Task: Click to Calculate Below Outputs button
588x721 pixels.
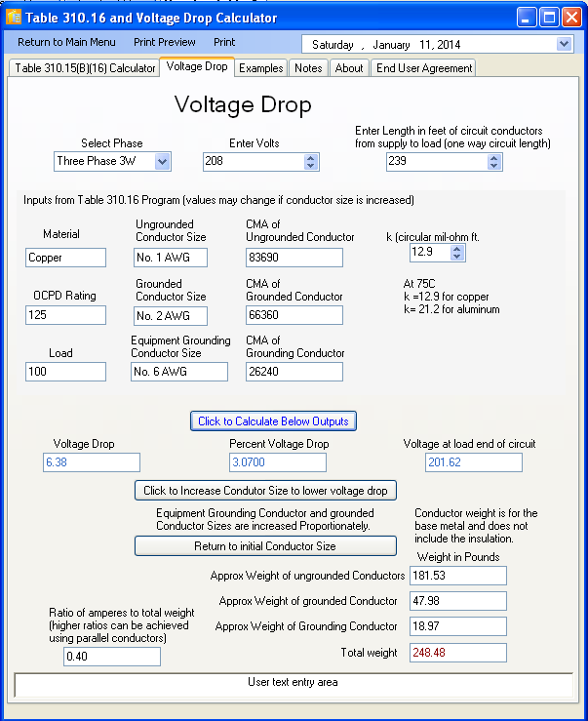Action: (274, 421)
